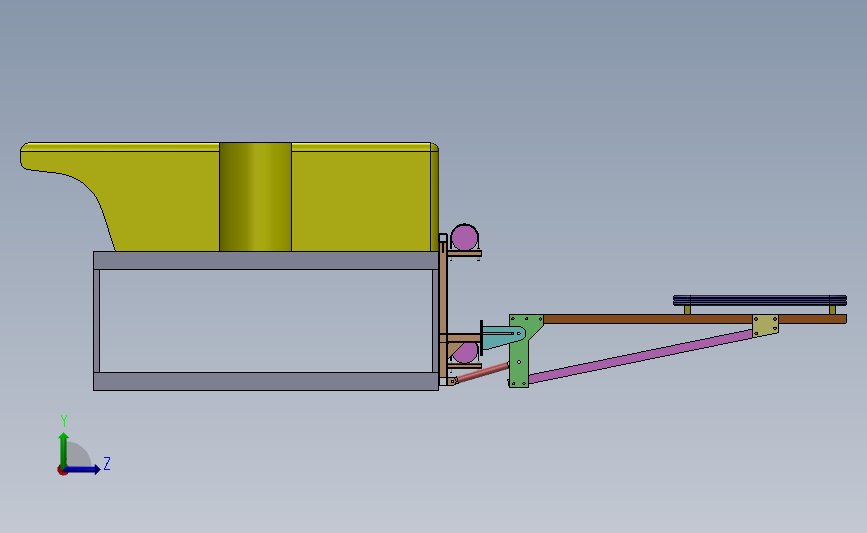
Task: Pick the right olive support under the platform
Action: 832,310
